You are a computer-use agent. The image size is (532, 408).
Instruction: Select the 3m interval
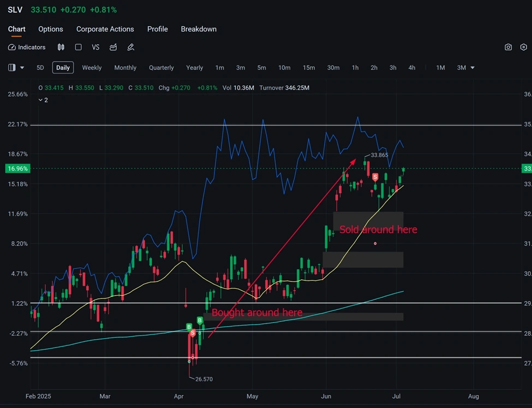click(x=241, y=68)
